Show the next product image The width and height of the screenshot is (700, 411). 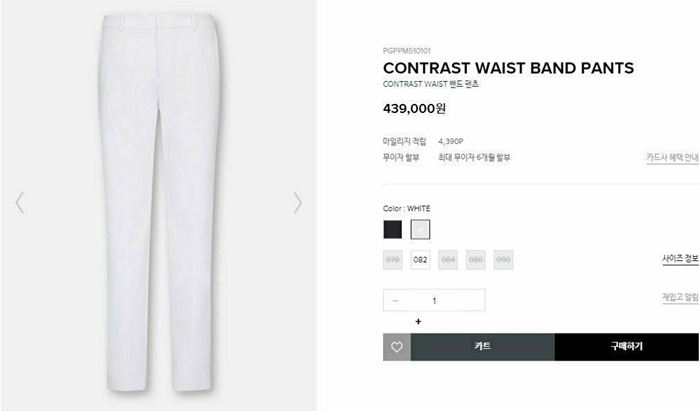coord(297,203)
